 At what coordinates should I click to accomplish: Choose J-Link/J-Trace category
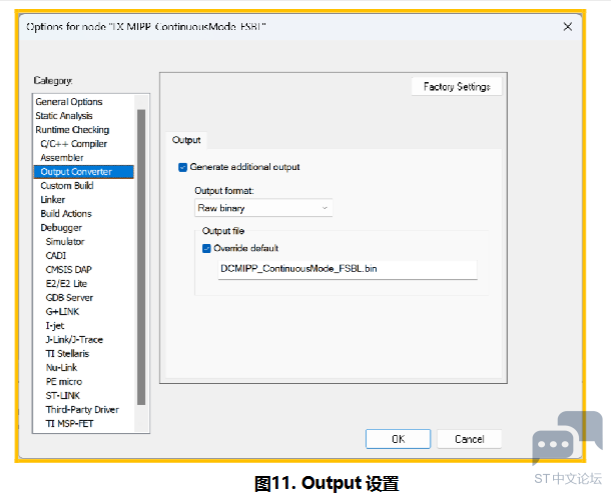click(x=74, y=340)
